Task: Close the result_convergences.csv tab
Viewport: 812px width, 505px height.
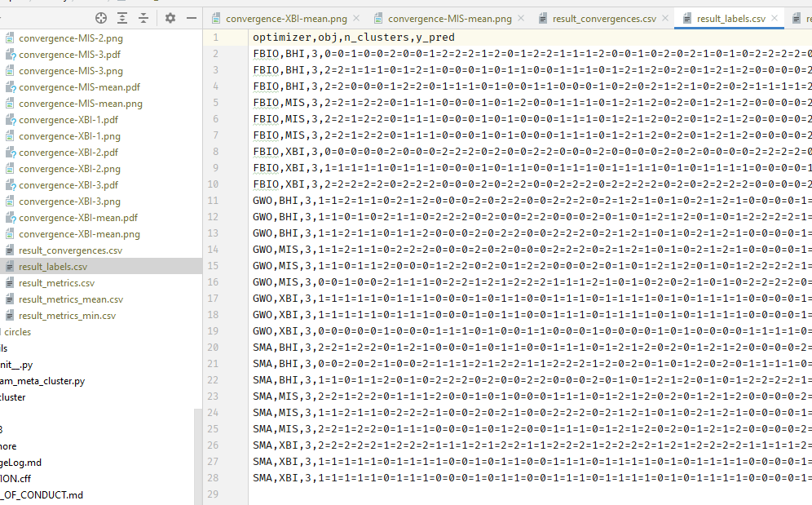Action: point(665,18)
